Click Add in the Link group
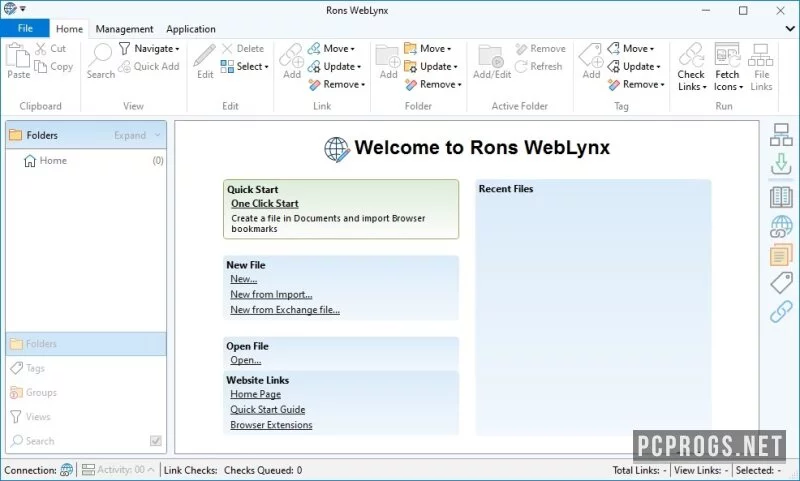Image resolution: width=800 pixels, height=481 pixels. pyautogui.click(x=292, y=61)
